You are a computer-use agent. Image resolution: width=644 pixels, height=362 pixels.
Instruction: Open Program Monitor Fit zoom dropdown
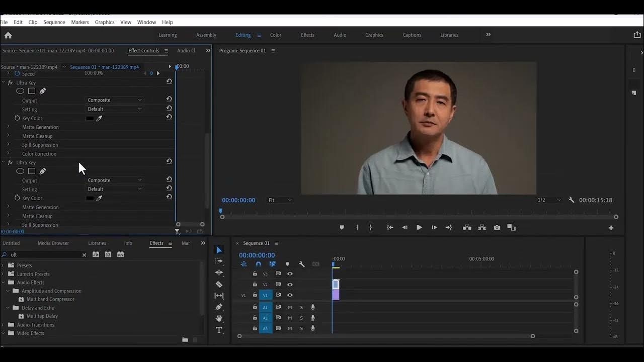(280, 200)
